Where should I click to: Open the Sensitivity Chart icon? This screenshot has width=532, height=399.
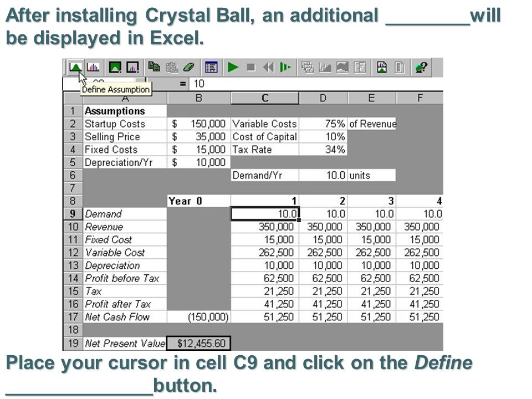coord(360,67)
